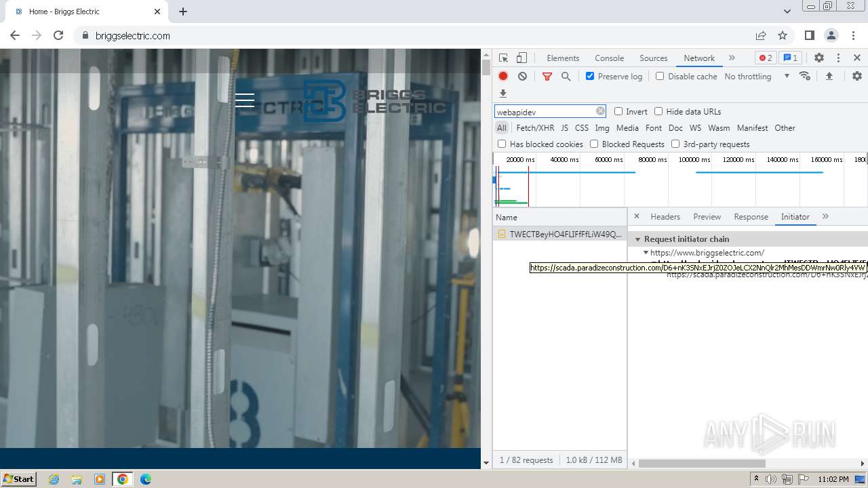Viewport: 868px width, 488px height.
Task: Click the share page icon in the address bar
Action: click(761, 35)
